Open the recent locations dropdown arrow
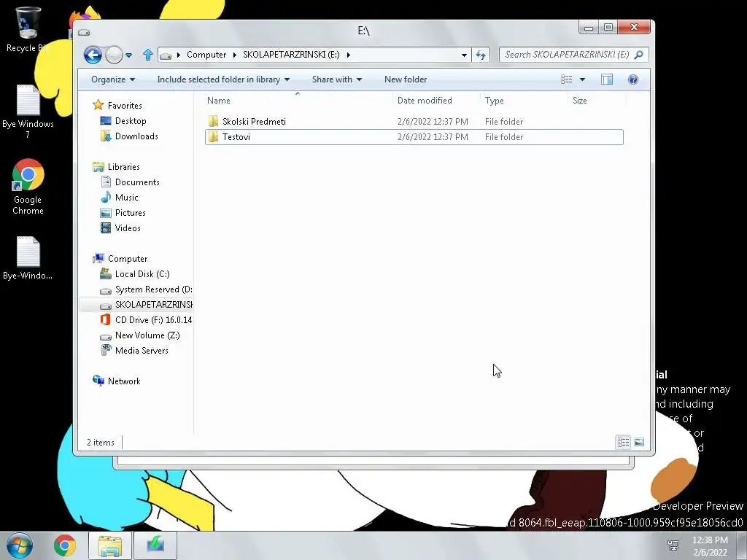 pyautogui.click(x=128, y=55)
